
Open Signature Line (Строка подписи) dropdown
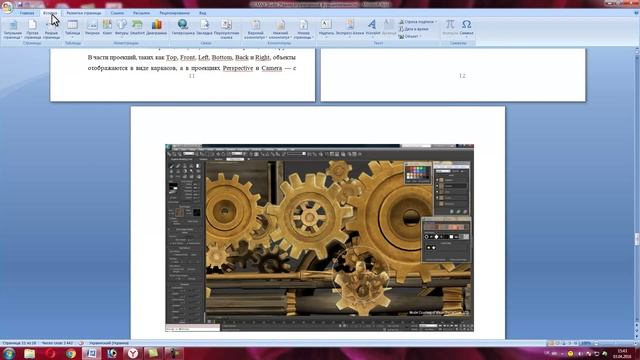pos(418,22)
